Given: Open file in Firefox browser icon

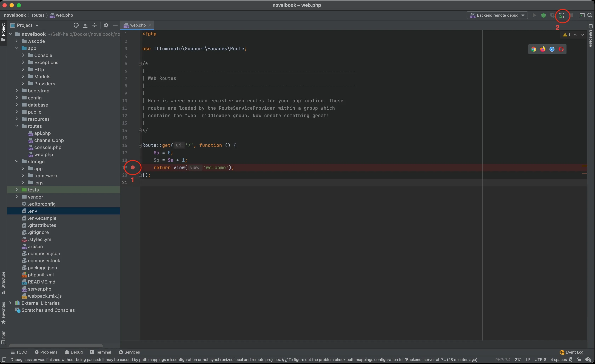Looking at the screenshot, I should (x=543, y=49).
